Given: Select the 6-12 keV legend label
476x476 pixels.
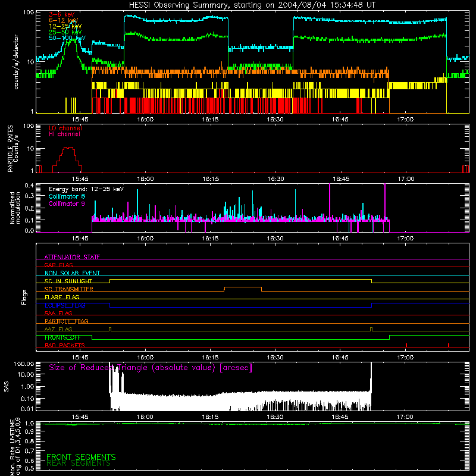Looking at the screenshot, I should (x=64, y=20).
